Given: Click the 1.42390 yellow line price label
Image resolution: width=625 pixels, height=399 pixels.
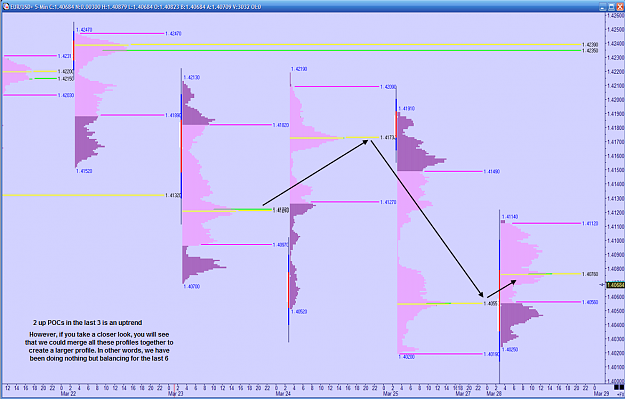Looking at the screenshot, I should point(590,45).
